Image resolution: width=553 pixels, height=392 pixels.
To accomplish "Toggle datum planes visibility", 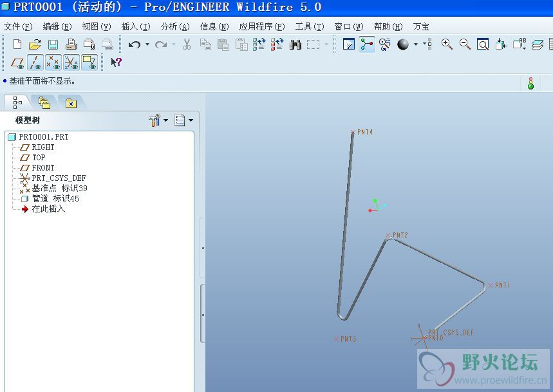I will click(x=17, y=62).
